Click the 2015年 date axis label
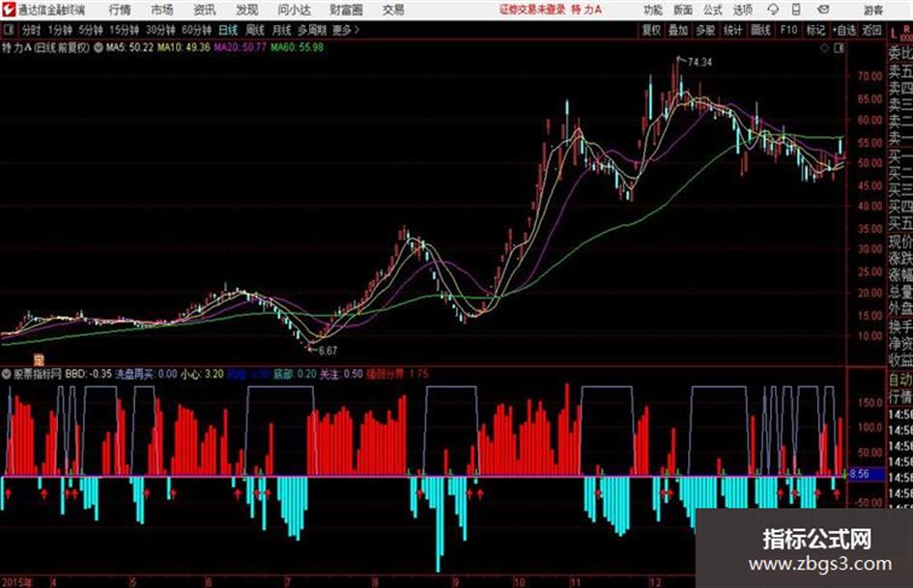 [x=16, y=581]
